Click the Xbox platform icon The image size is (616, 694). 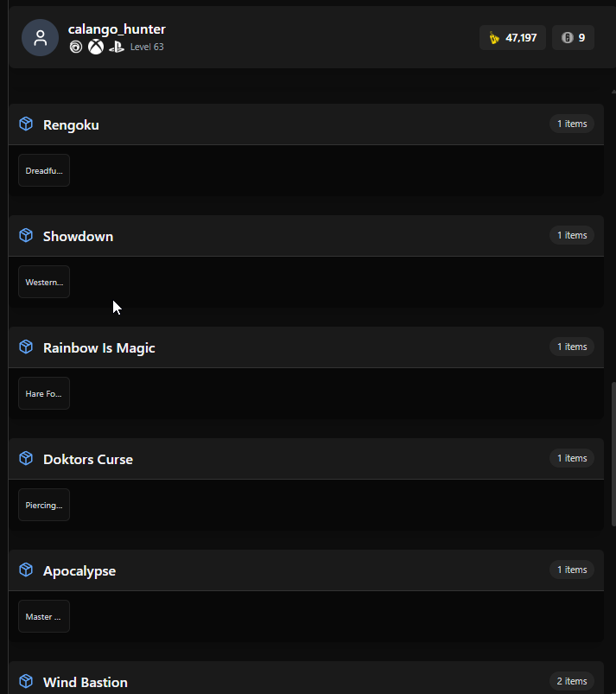(96, 47)
